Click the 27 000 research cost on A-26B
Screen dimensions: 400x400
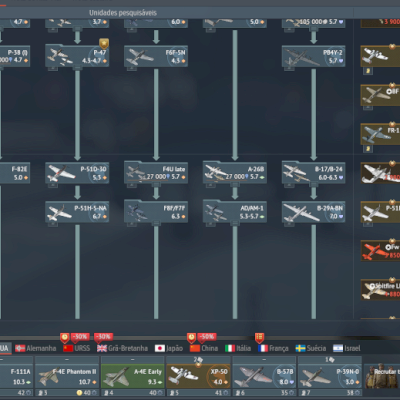(237, 177)
